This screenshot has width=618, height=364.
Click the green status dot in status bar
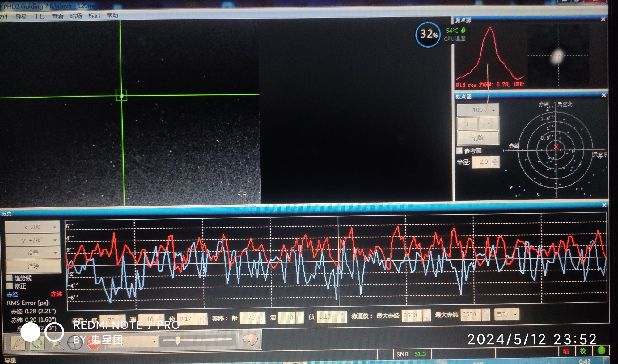click(601, 350)
